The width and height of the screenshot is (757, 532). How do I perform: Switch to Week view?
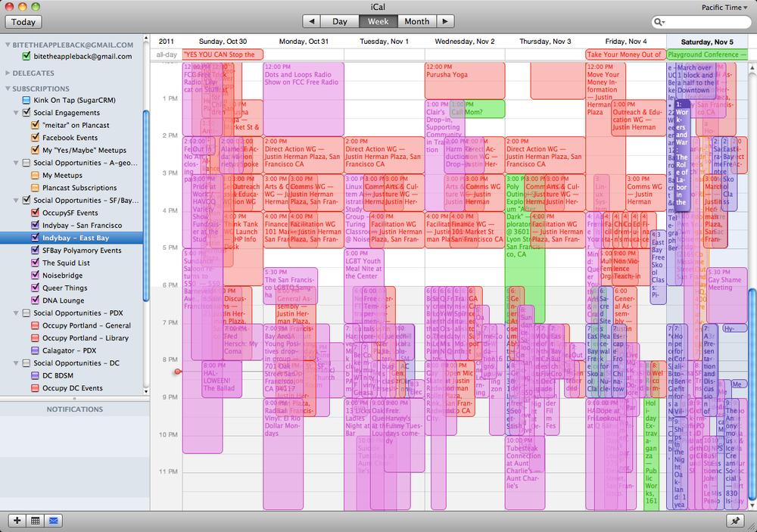point(378,21)
